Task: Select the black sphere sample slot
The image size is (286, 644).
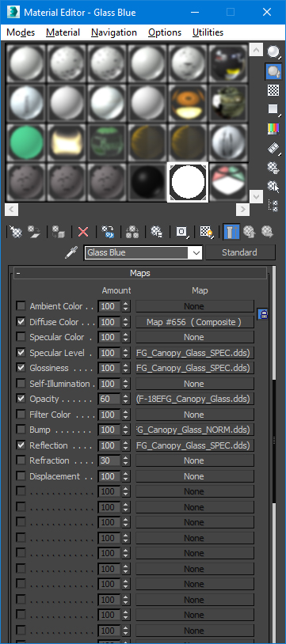Action: click(147, 182)
